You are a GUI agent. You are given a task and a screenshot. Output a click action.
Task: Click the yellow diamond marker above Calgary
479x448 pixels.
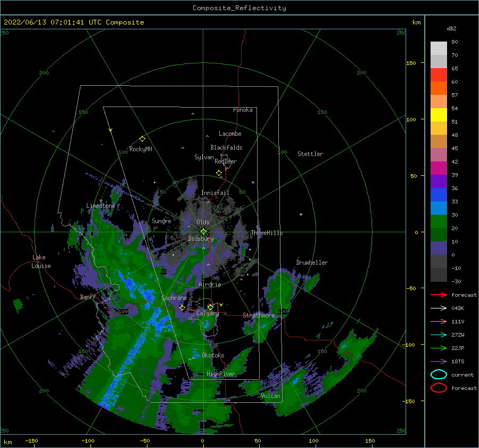tap(210, 307)
